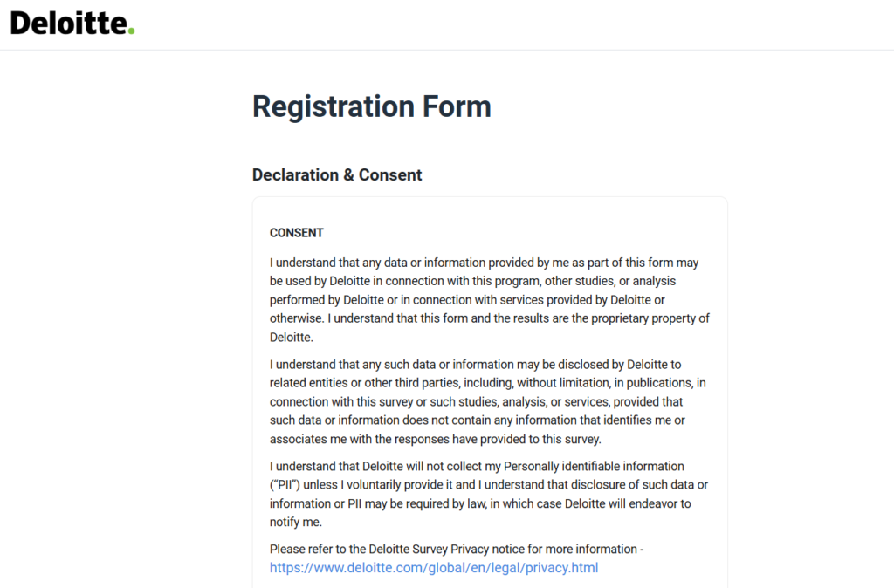Click the first consent paragraph about data use
Screen dimensions: 894x588
click(489, 299)
